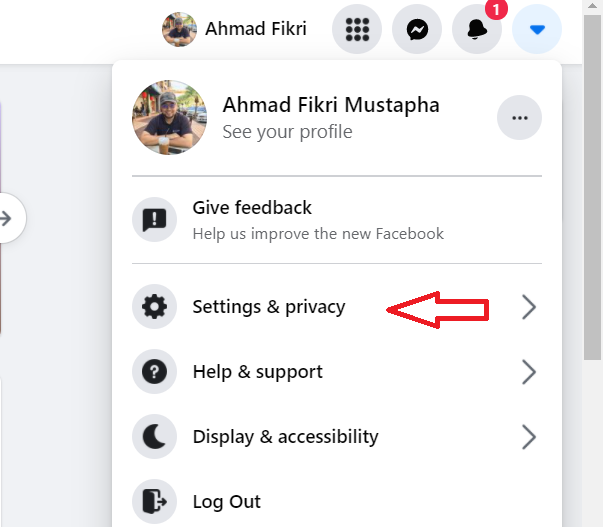Expand the Display & accessibility chevron
The height and width of the screenshot is (527, 603).
point(529,437)
